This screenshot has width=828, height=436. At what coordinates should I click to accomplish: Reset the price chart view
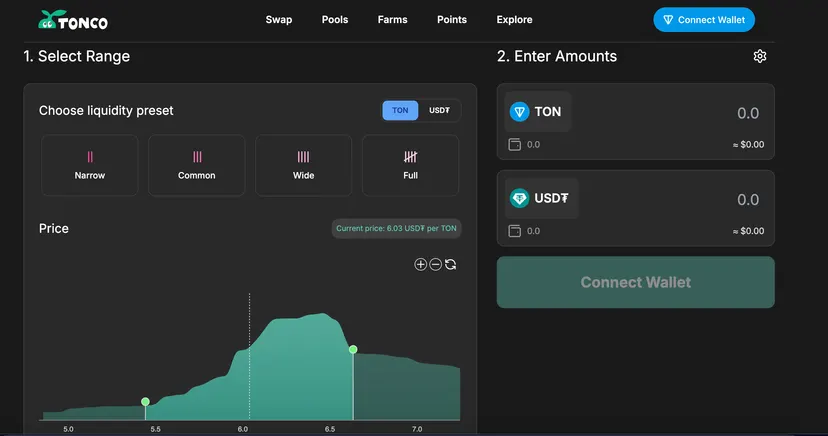[x=450, y=264]
